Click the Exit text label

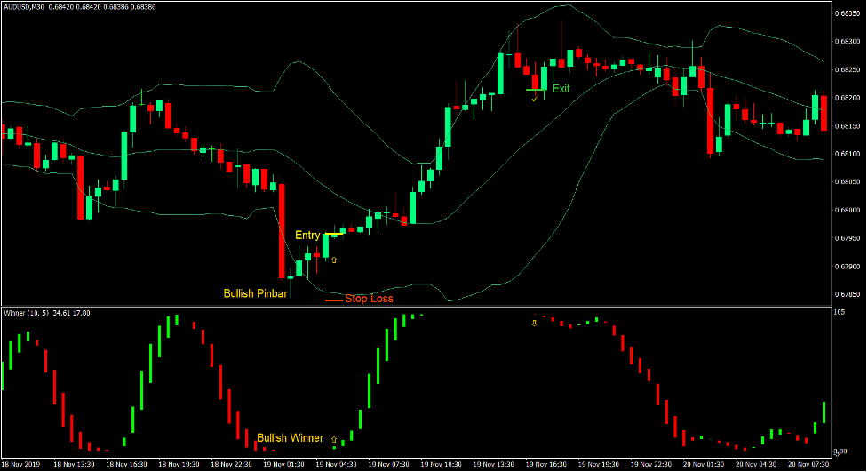(x=561, y=89)
